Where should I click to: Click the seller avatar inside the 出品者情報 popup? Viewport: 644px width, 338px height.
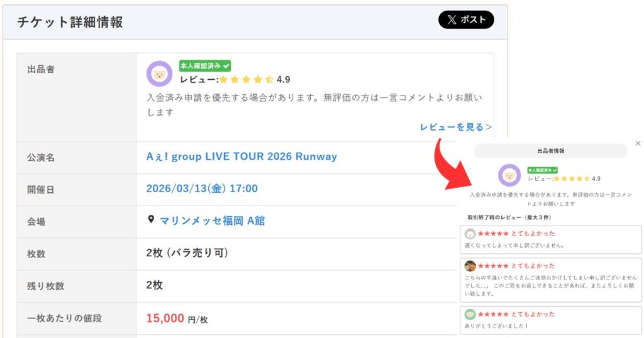coord(509,175)
